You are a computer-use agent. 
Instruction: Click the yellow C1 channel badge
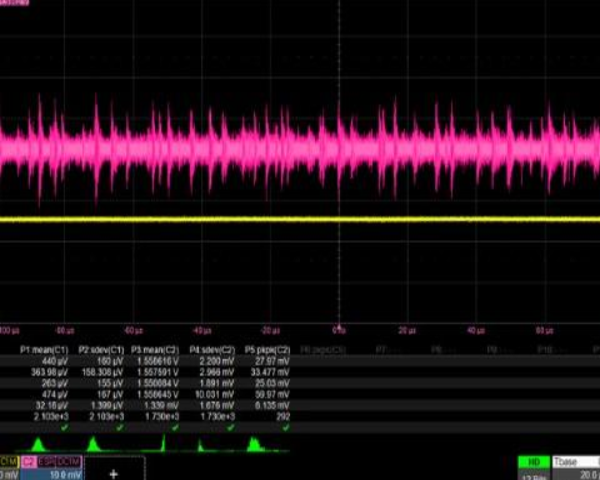click(x=7, y=461)
